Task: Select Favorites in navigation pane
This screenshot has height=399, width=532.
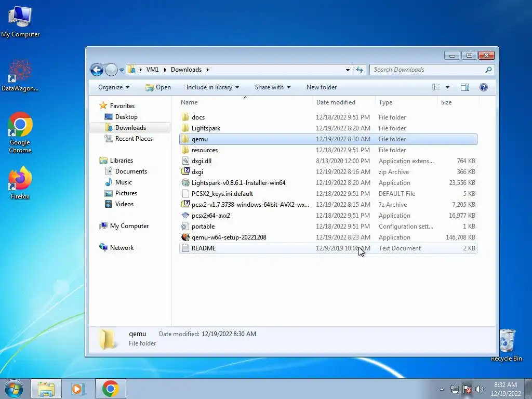Action: click(117, 106)
